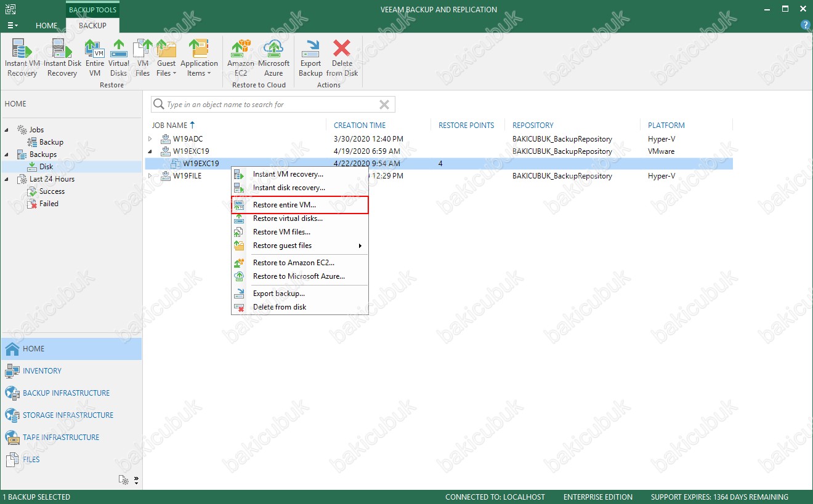Open the STORAGE INFRASTRUCTURE view

71,415
